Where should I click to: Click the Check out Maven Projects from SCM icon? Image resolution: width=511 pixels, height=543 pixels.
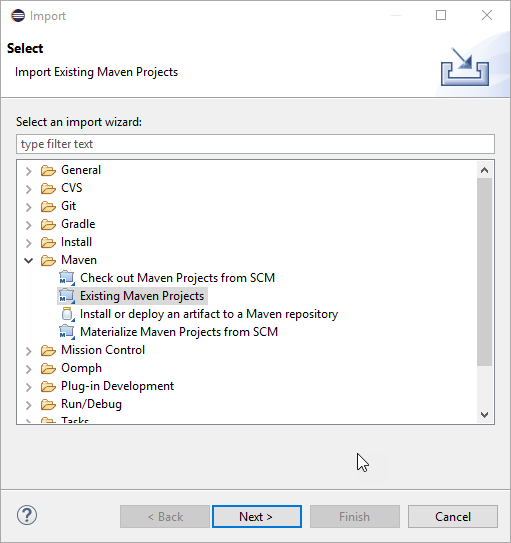tap(67, 278)
